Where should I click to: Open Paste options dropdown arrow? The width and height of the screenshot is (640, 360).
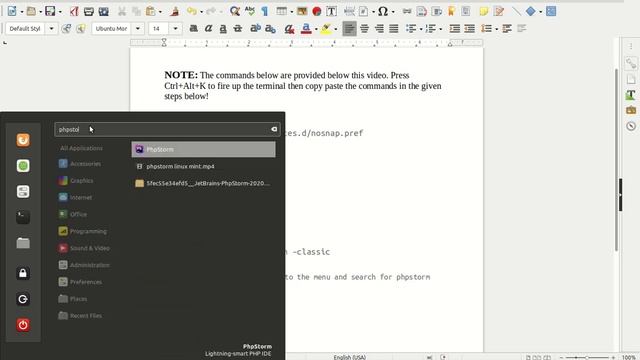(x=160, y=12)
